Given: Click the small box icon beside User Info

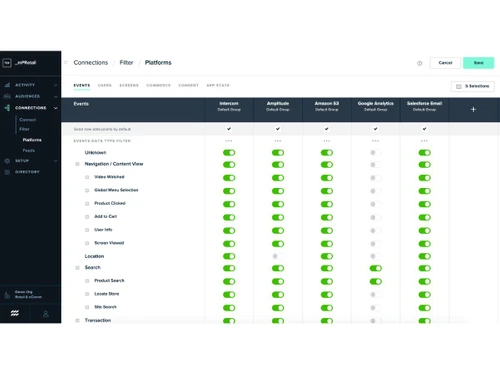Looking at the screenshot, I should point(87,230).
